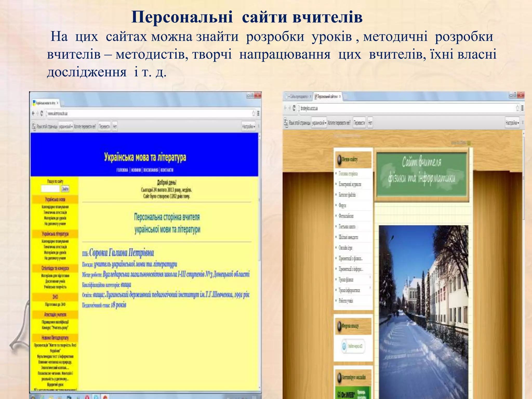Dismiss the translate bar in the right browser
This screenshot has height=399, width=532.
coord(523,122)
